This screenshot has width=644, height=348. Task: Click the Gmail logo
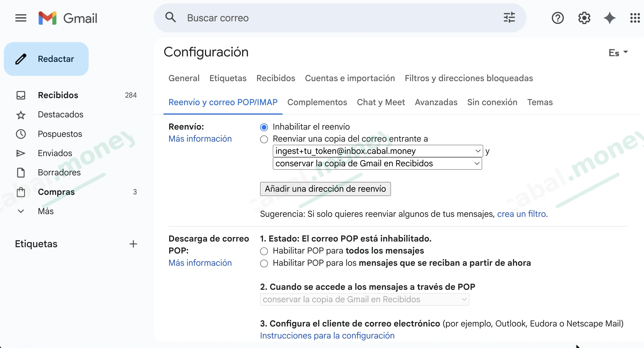pos(68,18)
